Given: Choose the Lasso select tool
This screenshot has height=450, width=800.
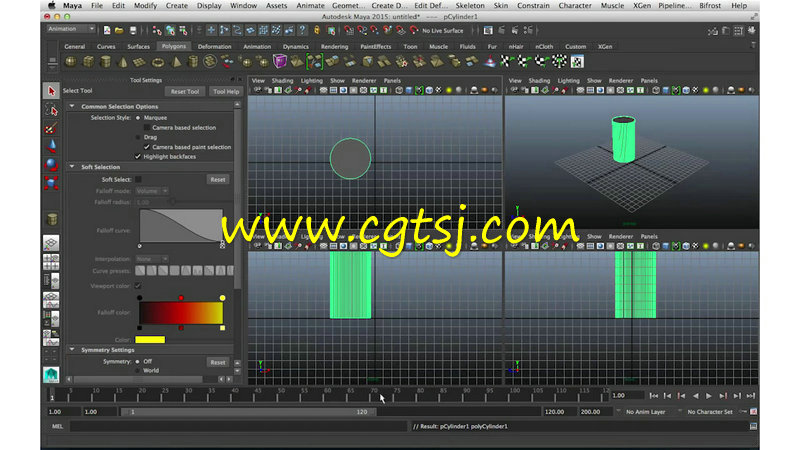Looking at the screenshot, I should pyautogui.click(x=51, y=110).
